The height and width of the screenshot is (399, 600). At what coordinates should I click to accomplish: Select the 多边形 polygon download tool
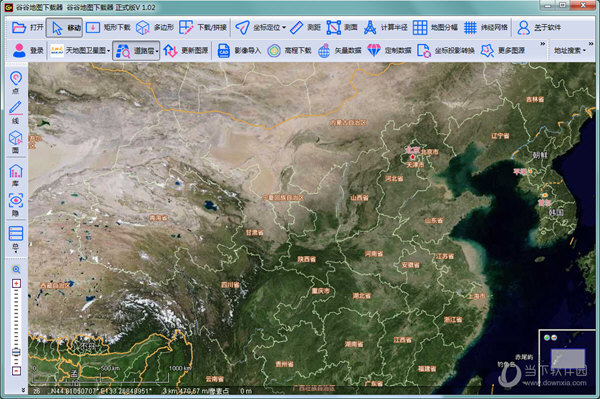(155, 28)
